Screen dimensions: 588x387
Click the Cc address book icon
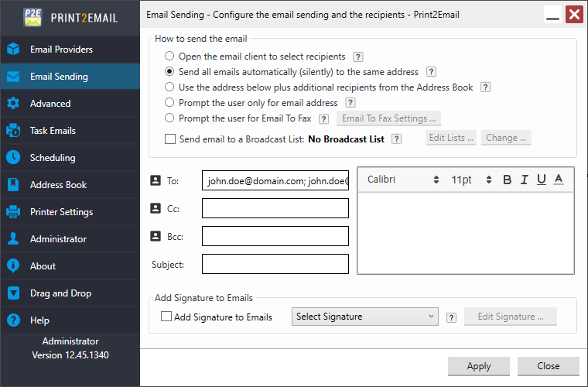[x=155, y=208]
